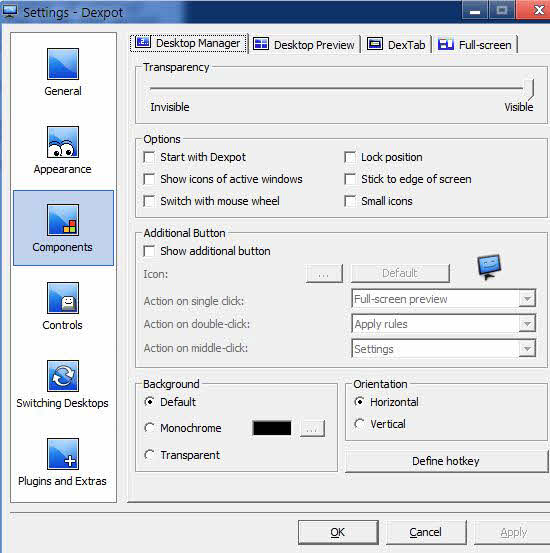
Task: Select the Components category icon
Action: [63, 220]
